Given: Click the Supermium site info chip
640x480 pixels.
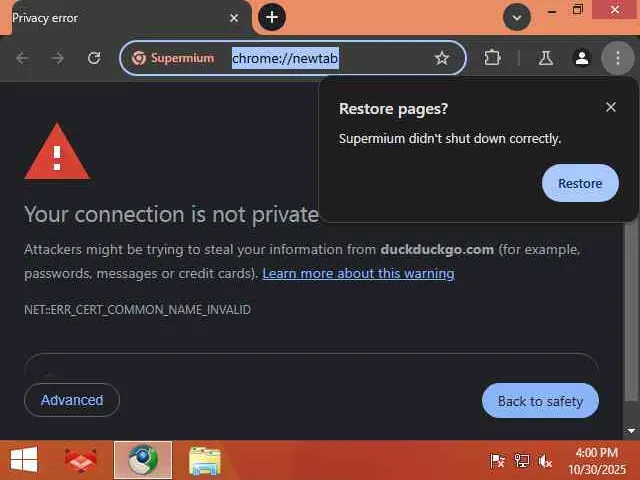Looking at the screenshot, I should click(173, 58).
